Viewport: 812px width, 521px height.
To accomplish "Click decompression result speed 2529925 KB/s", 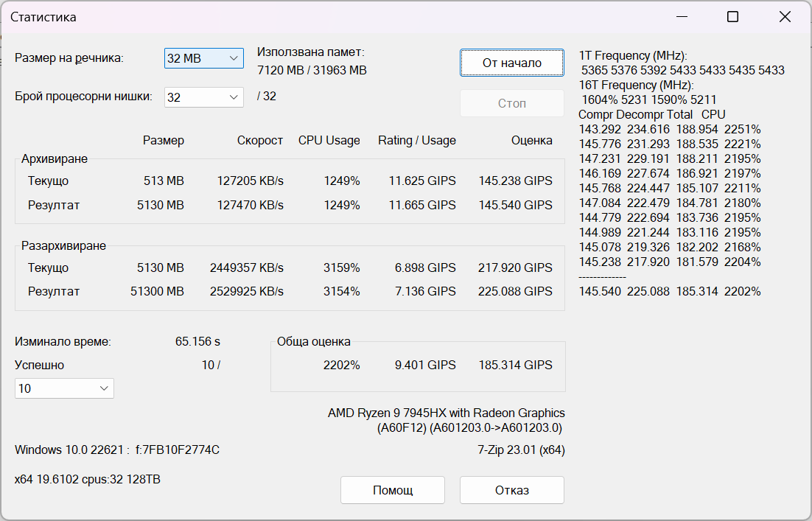I will point(247,292).
